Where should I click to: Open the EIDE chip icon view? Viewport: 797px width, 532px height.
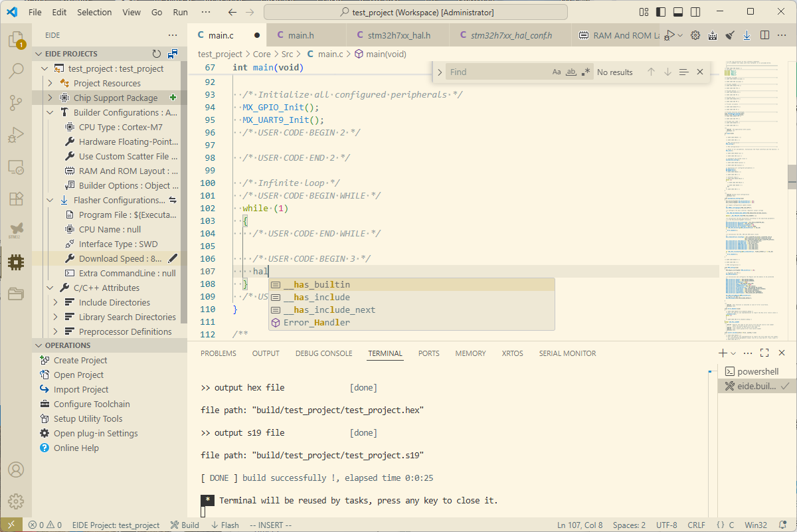click(16, 262)
